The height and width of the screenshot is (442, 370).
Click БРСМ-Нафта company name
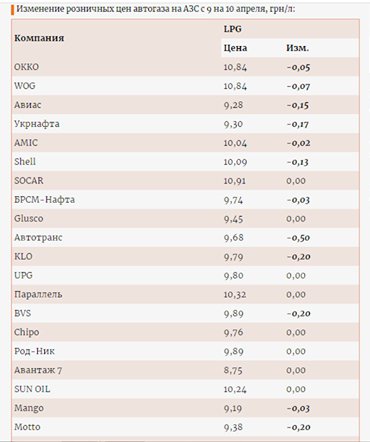45,200
